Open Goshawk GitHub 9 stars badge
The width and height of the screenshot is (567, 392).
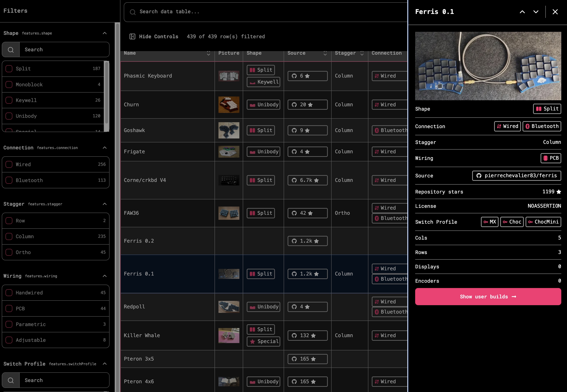click(307, 130)
